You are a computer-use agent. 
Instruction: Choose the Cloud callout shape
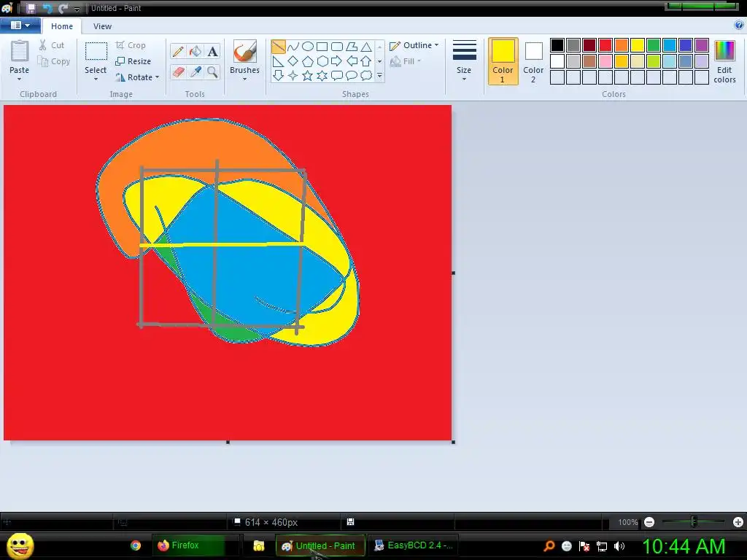(x=366, y=75)
